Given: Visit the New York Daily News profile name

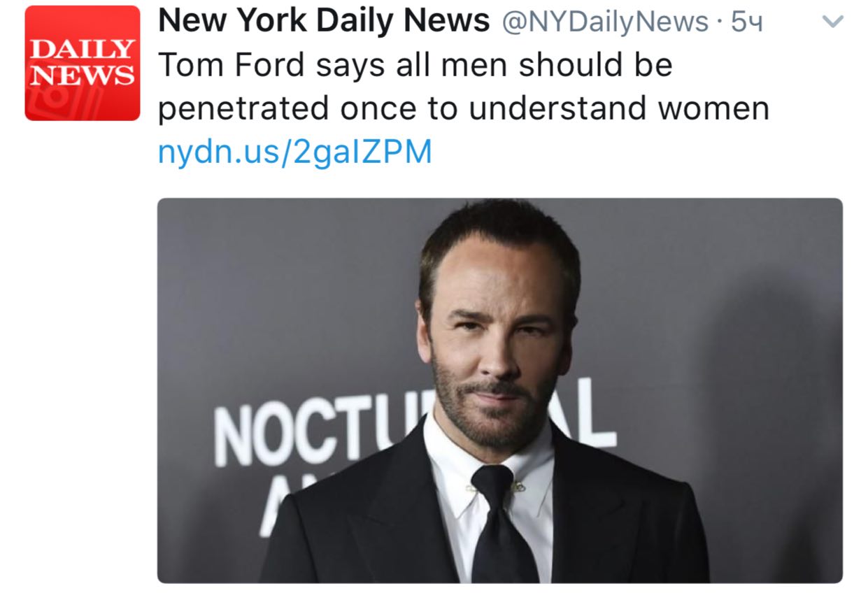Looking at the screenshot, I should [x=324, y=21].
